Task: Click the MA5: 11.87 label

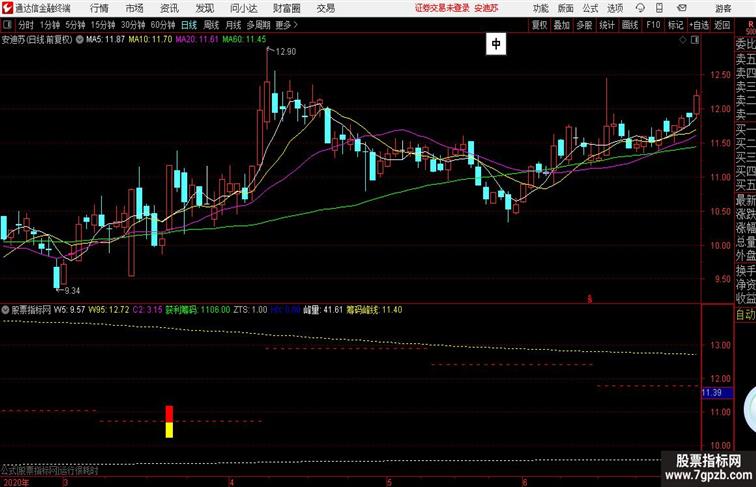Action: (x=106, y=40)
